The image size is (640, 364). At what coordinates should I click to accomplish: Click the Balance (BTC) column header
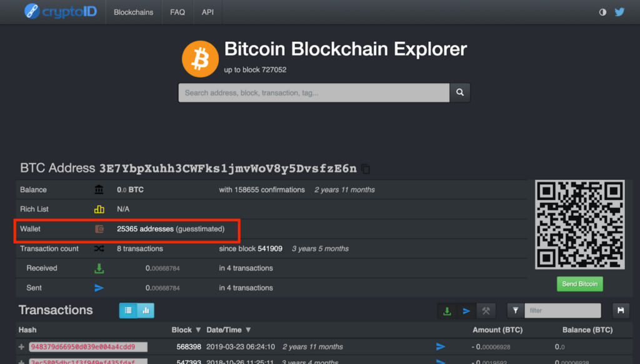(x=587, y=330)
